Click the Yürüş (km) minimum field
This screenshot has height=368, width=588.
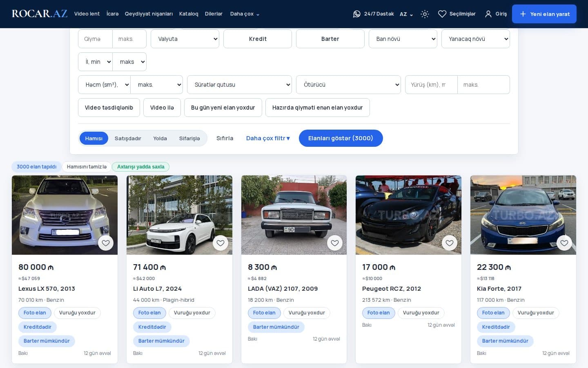pyautogui.click(x=431, y=85)
